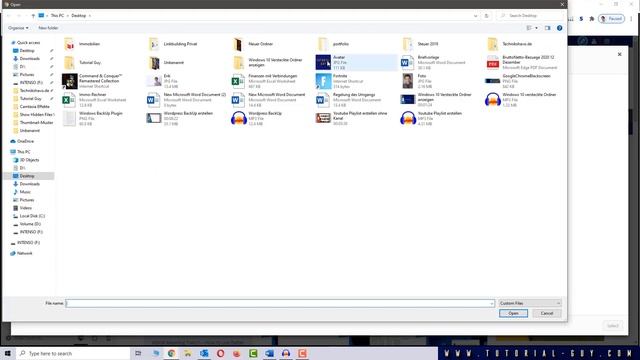The width and height of the screenshot is (640, 360).
Task: Select the Immobilien folder icon
Action: coord(69,44)
